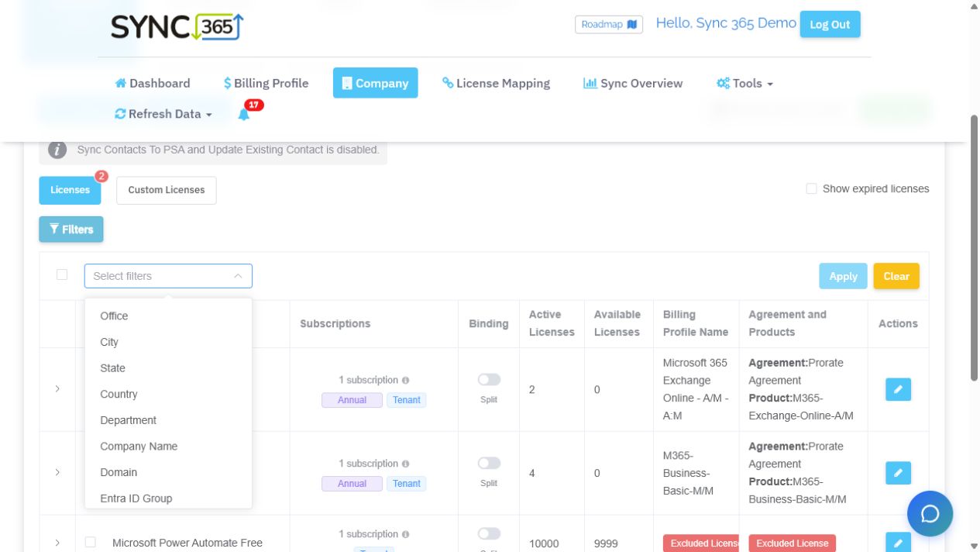Viewport: 980px width, 552px height.
Task: Click info icon in Power Automate subscription
Action: click(x=406, y=534)
